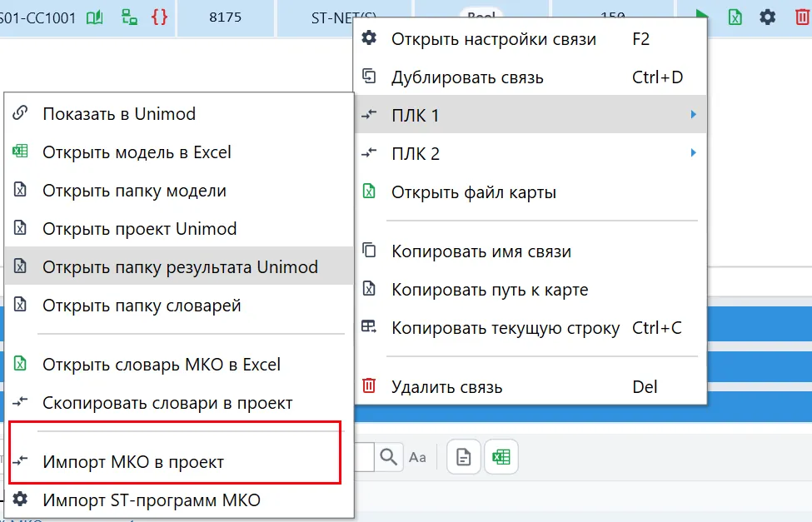812x522 pixels.
Task: Choose Показать в Unimod
Action: pos(179,113)
